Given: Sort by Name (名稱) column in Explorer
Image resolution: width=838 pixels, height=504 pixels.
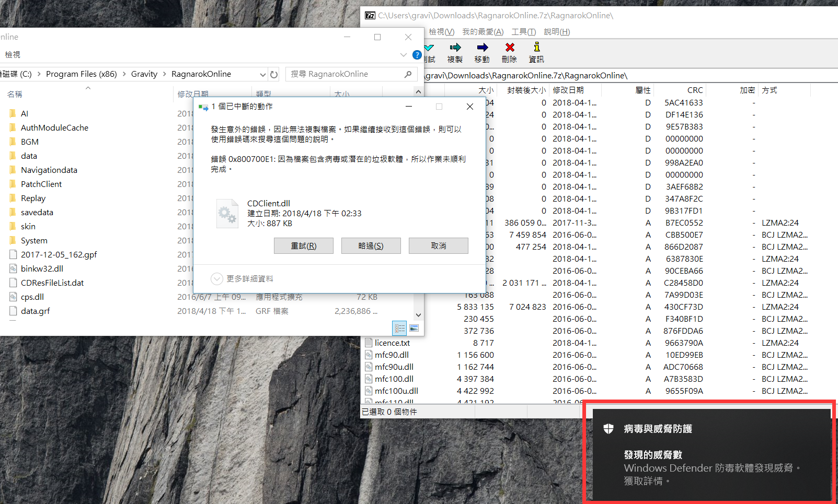Looking at the screenshot, I should pos(15,94).
